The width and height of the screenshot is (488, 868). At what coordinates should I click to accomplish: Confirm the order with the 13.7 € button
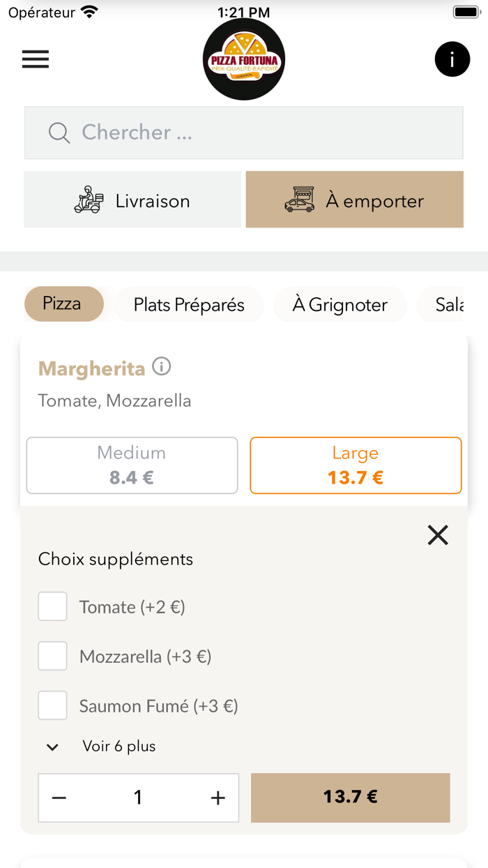click(x=350, y=797)
